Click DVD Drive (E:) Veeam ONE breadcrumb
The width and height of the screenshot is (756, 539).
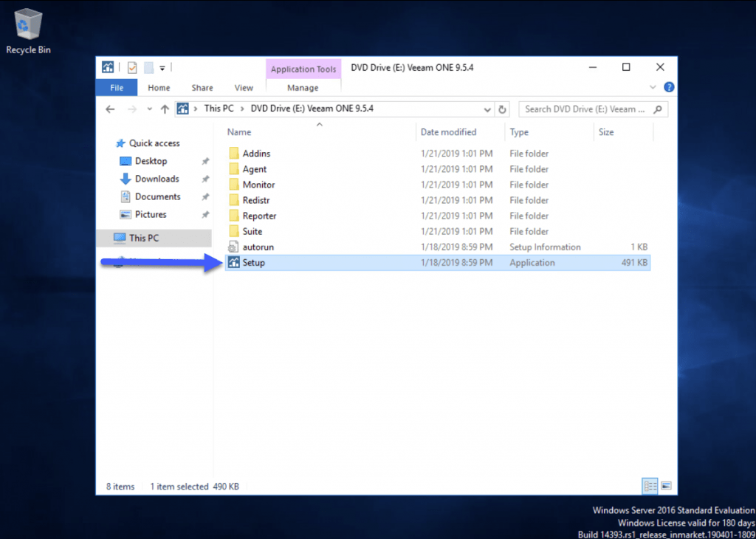[x=312, y=109]
